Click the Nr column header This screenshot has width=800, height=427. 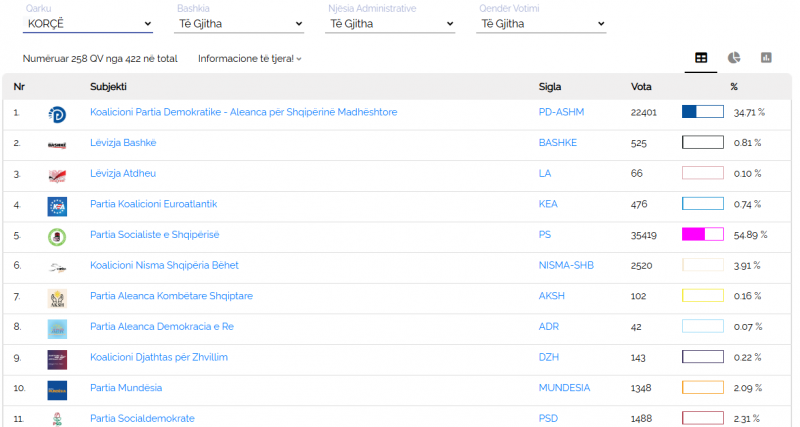pyautogui.click(x=19, y=87)
